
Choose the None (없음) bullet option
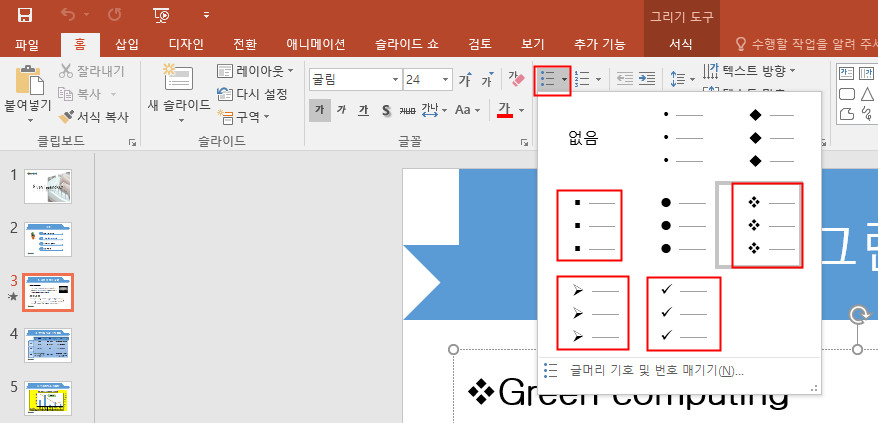point(582,139)
